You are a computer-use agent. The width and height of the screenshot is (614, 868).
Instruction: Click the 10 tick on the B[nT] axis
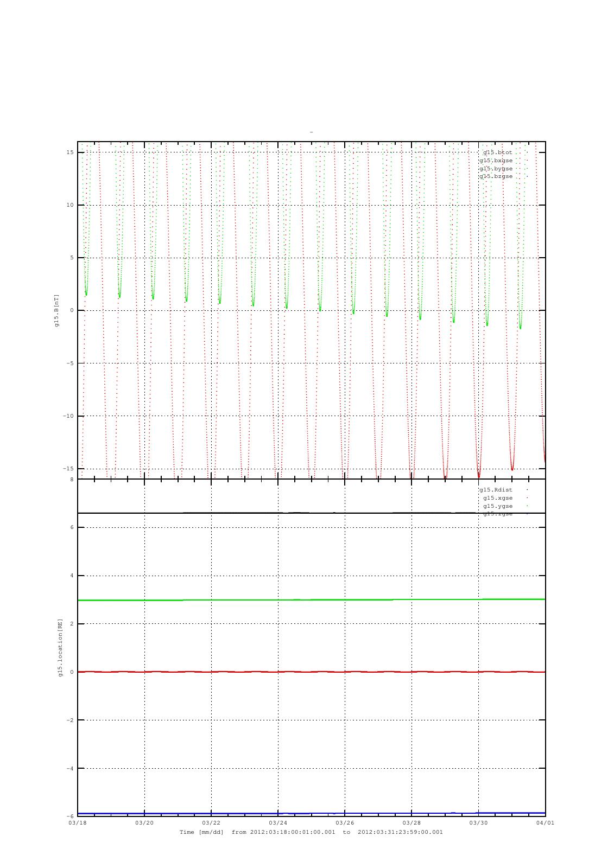coord(70,205)
